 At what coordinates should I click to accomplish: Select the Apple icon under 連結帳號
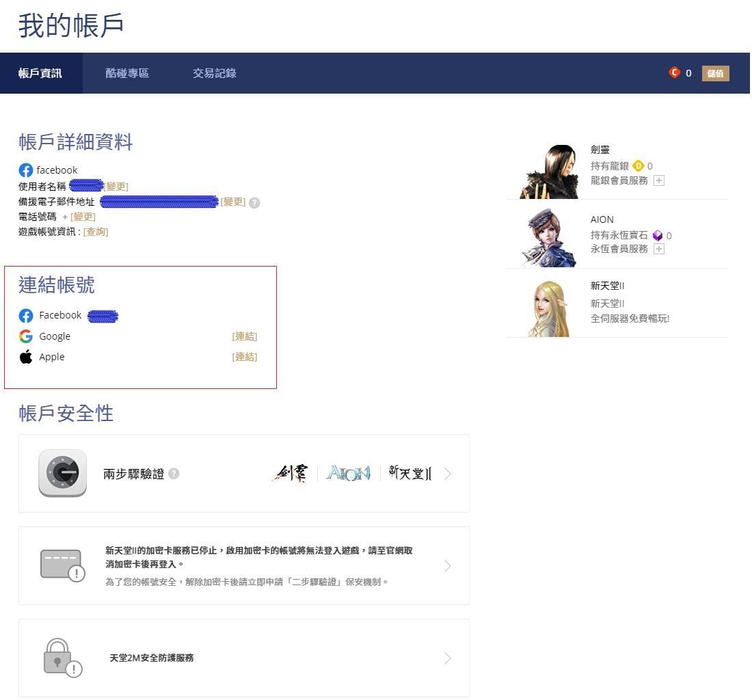pyautogui.click(x=26, y=356)
